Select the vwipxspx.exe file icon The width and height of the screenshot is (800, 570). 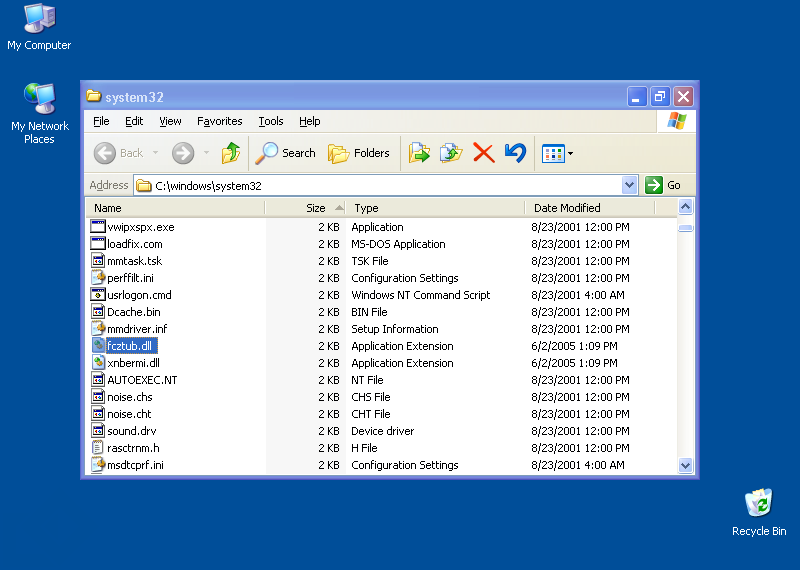point(97,227)
